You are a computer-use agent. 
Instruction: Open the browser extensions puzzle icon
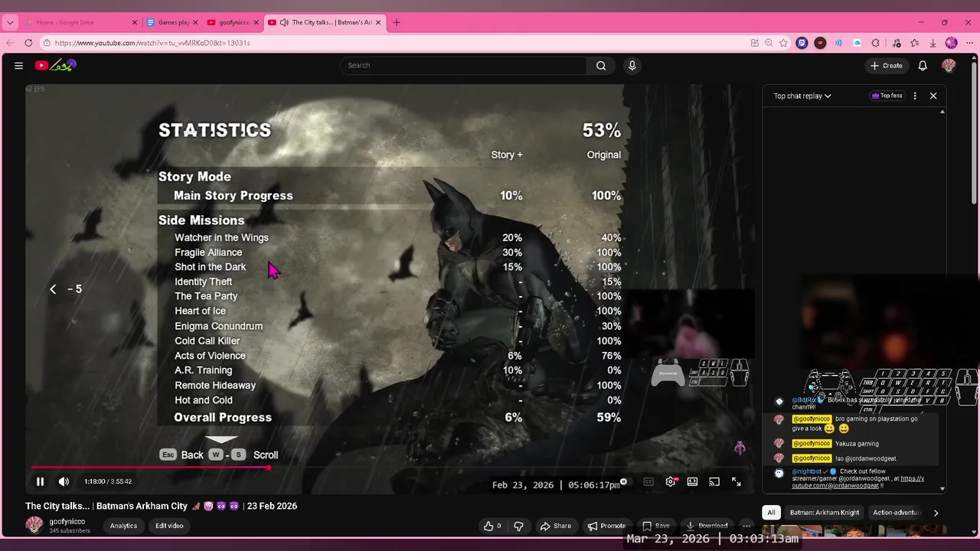click(x=875, y=43)
